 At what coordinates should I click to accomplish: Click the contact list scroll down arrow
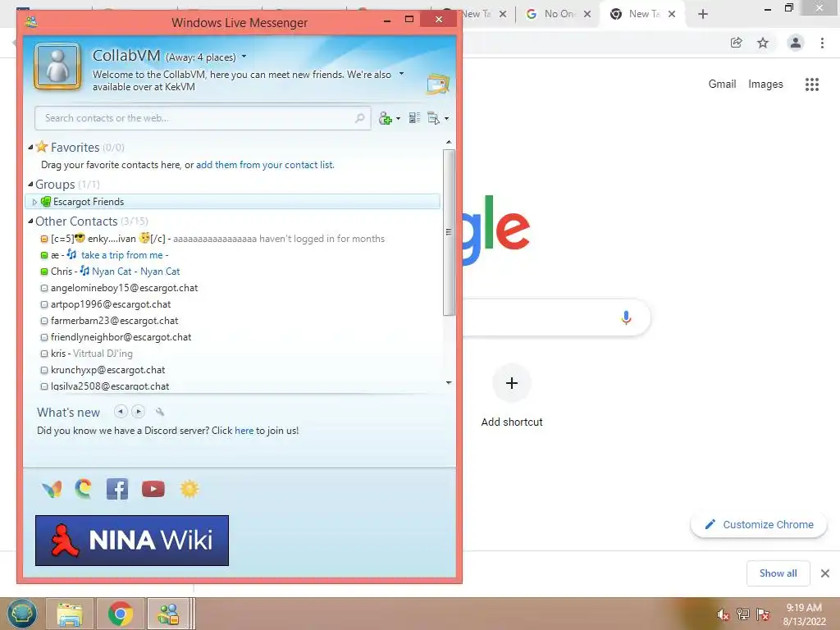tap(449, 382)
